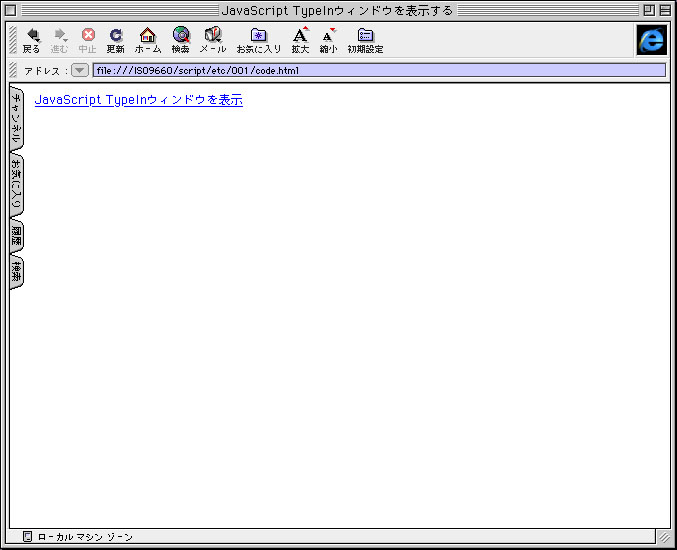Toggle the window shade box in title bar
677x550 pixels.
point(665,10)
